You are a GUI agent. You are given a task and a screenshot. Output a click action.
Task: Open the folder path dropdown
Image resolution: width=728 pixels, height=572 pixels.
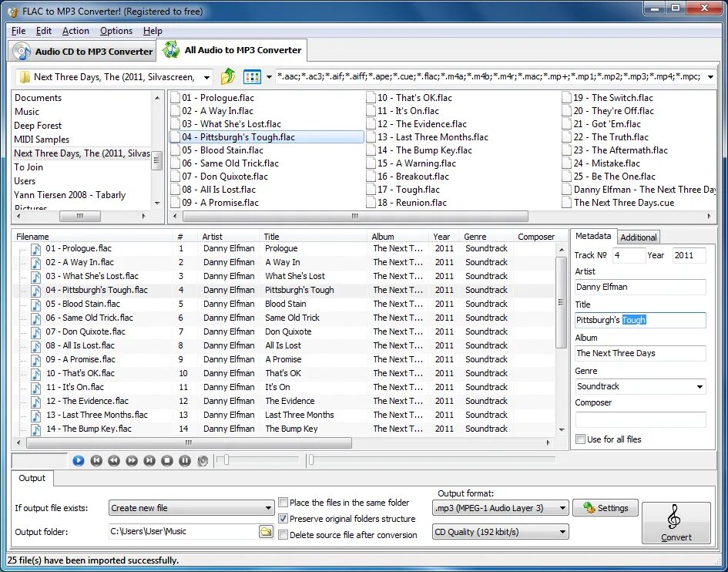click(x=206, y=77)
